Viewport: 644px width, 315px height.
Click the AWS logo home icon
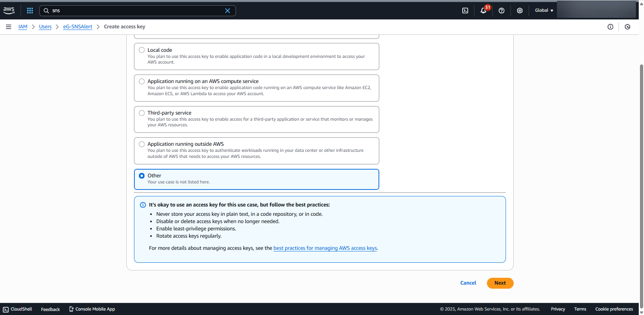(x=9, y=11)
